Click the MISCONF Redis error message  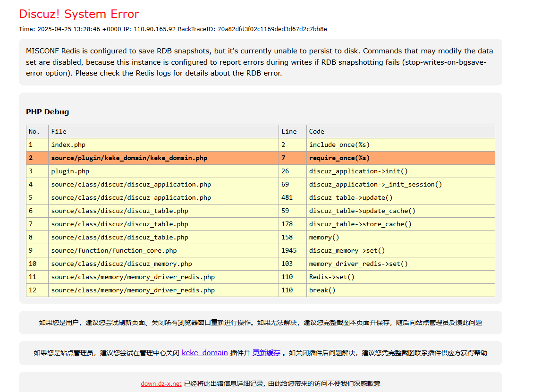(x=260, y=62)
